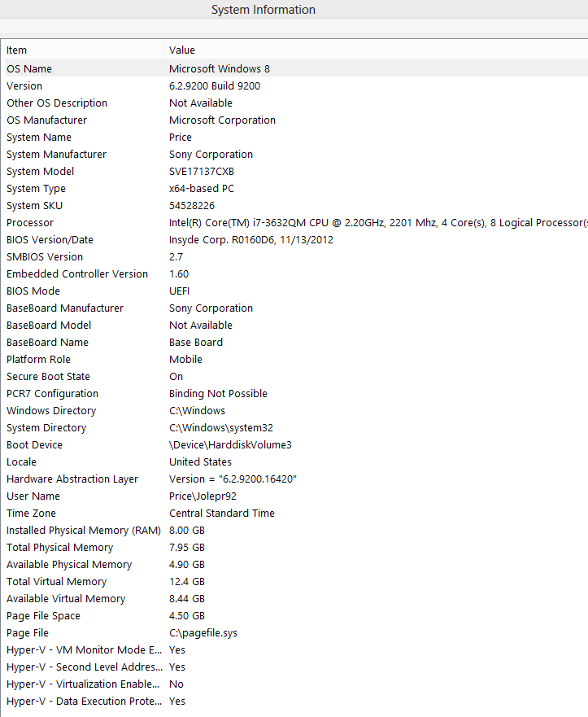Image resolution: width=588 pixels, height=717 pixels.
Task: Select the Windows Directory row
Action: 51,411
